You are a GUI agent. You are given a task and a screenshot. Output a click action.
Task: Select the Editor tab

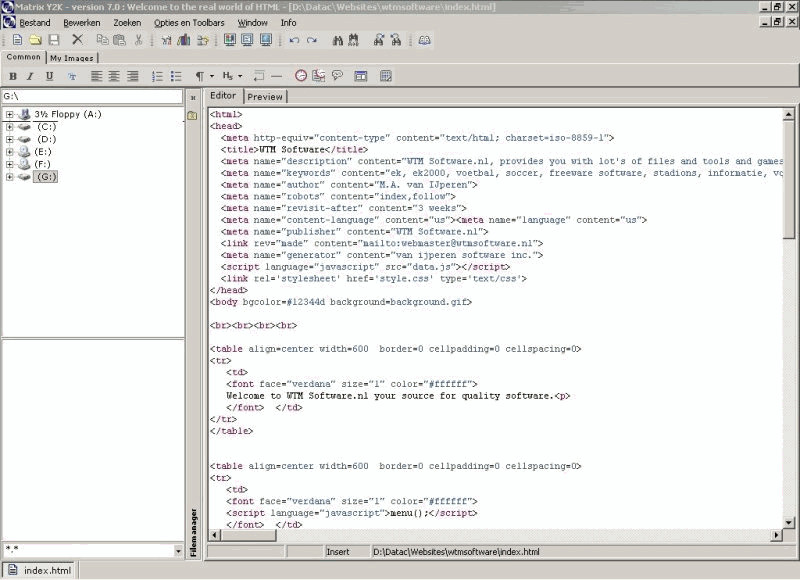click(x=223, y=96)
